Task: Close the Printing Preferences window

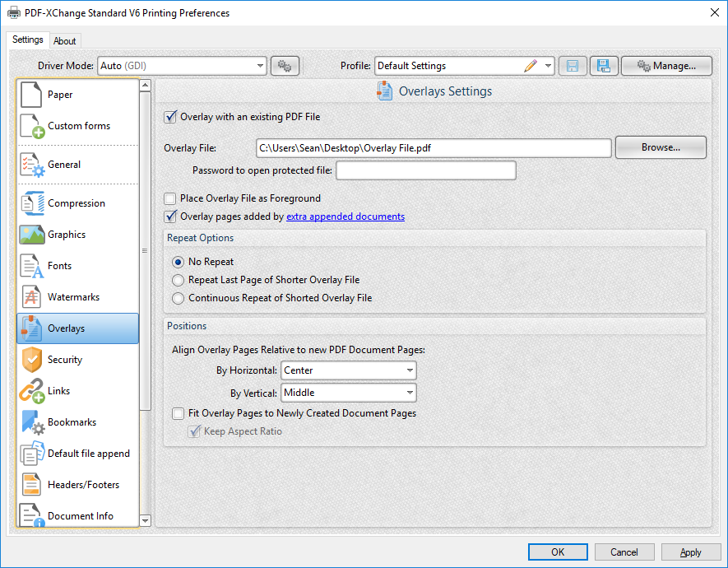Action: point(715,12)
